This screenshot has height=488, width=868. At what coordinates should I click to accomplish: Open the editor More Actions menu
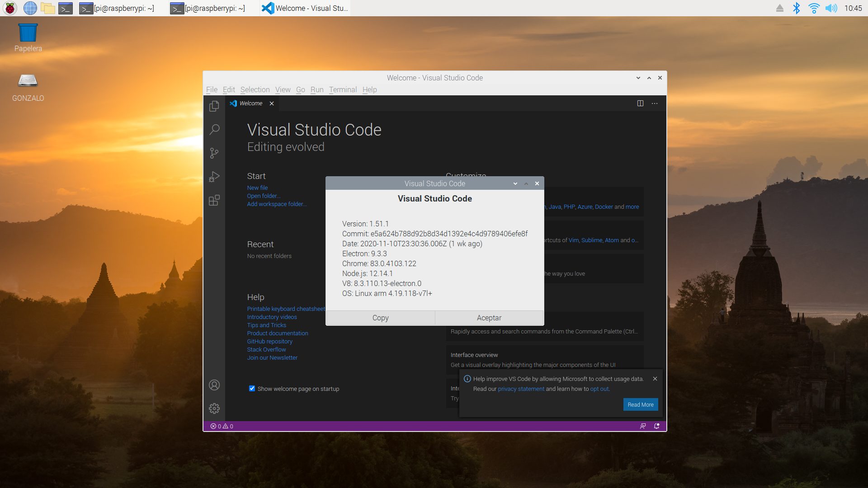pyautogui.click(x=655, y=103)
